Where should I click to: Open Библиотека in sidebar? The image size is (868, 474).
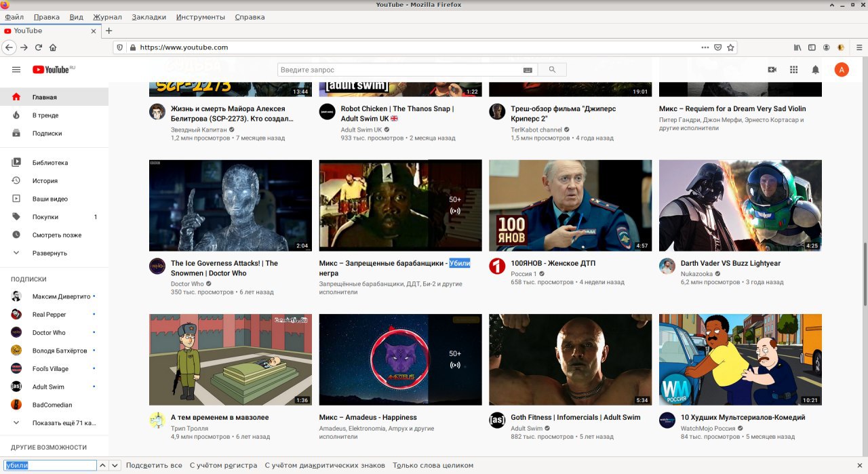[x=54, y=163]
